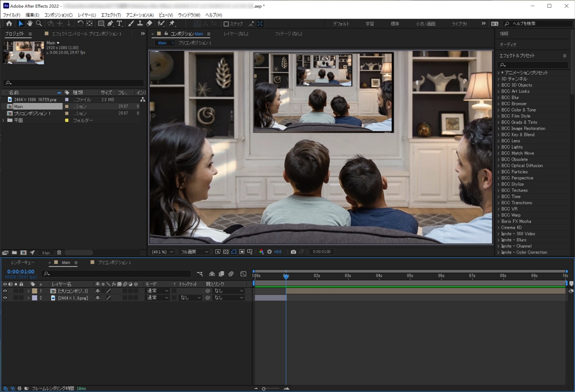Click the 0:00:01:00 timecode in timeline
The width and height of the screenshot is (575, 392).
point(20,271)
